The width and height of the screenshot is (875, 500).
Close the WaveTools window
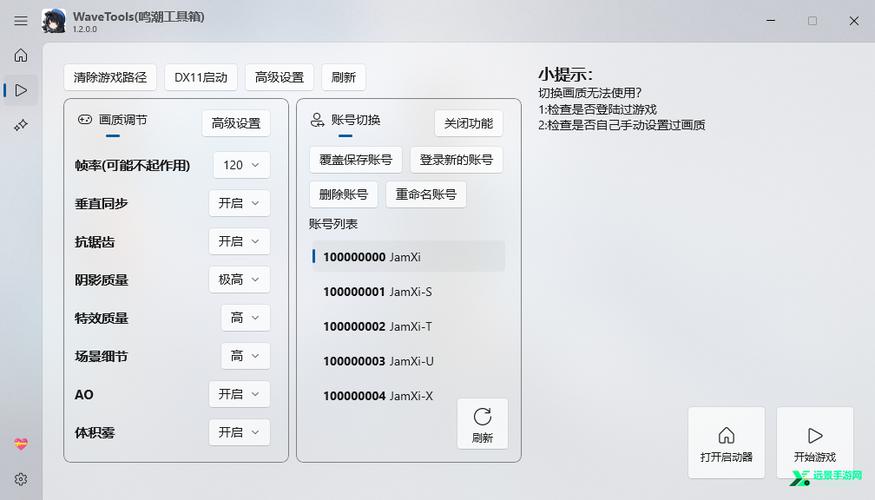click(854, 21)
